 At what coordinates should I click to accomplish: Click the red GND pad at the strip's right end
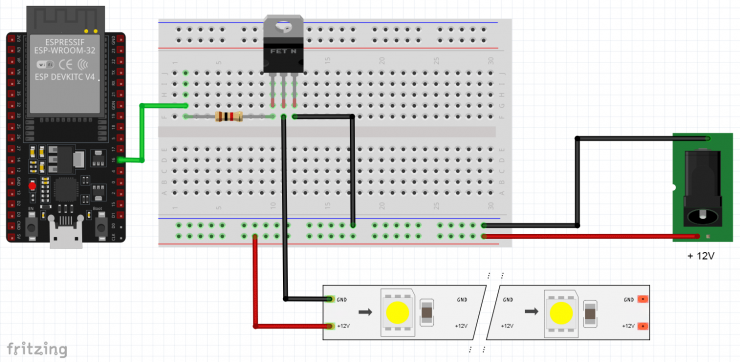click(642, 299)
